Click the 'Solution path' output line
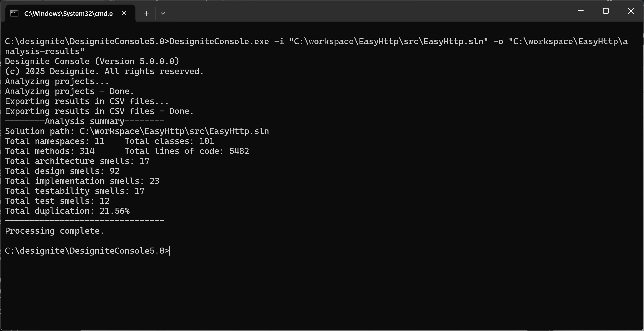The width and height of the screenshot is (644, 331). click(x=137, y=131)
